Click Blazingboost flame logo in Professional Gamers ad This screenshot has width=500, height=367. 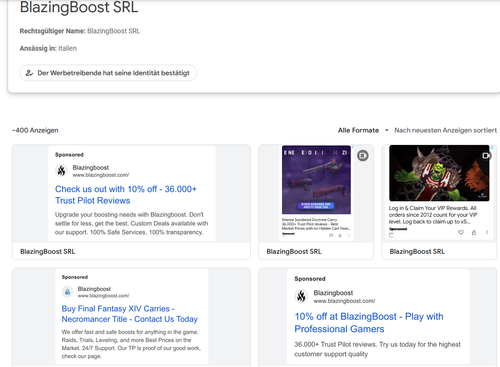tap(301, 296)
